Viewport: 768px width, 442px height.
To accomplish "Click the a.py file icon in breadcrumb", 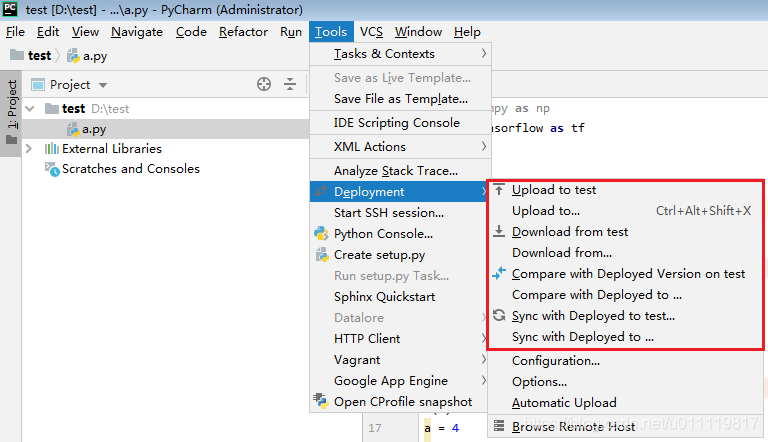I will (73, 55).
